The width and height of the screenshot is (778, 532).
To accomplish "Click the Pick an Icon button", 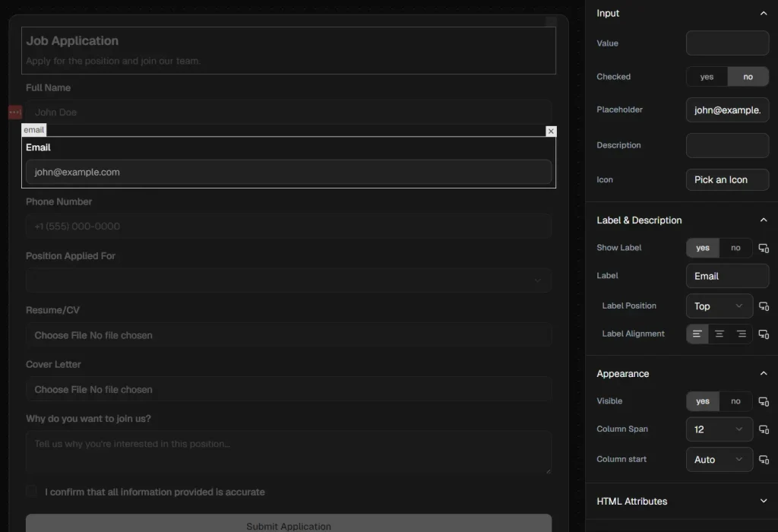I will pos(726,179).
